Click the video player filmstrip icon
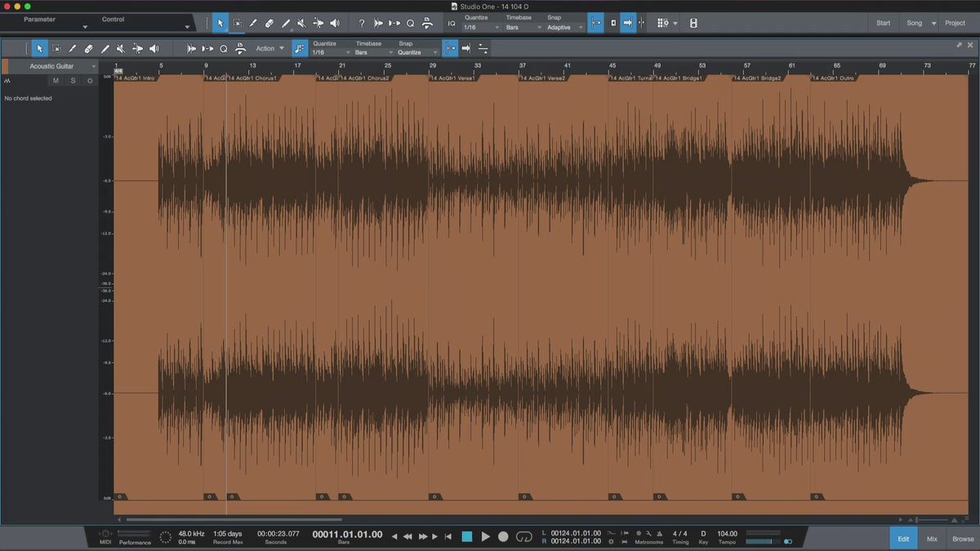The height and width of the screenshot is (551, 980). [693, 24]
